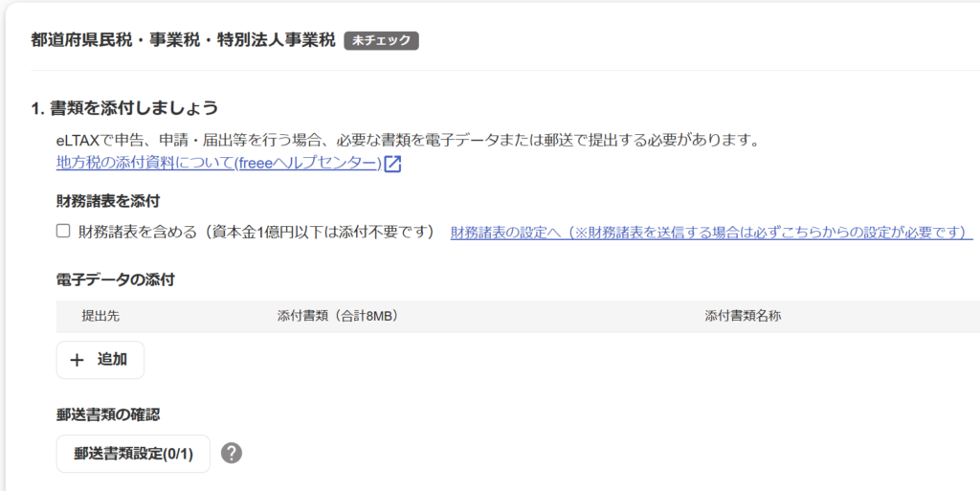980x491 pixels.
Task: Click the eLTAX description paragraph text
Action: pyautogui.click(x=407, y=141)
